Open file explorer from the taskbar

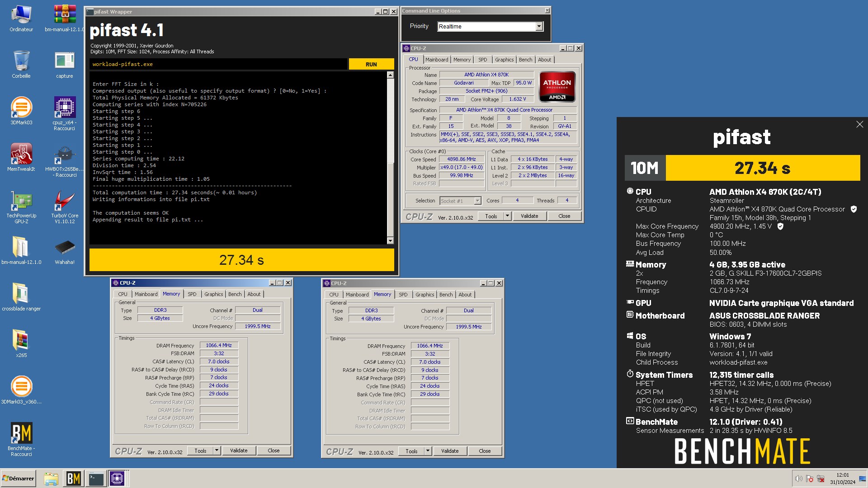click(51, 479)
